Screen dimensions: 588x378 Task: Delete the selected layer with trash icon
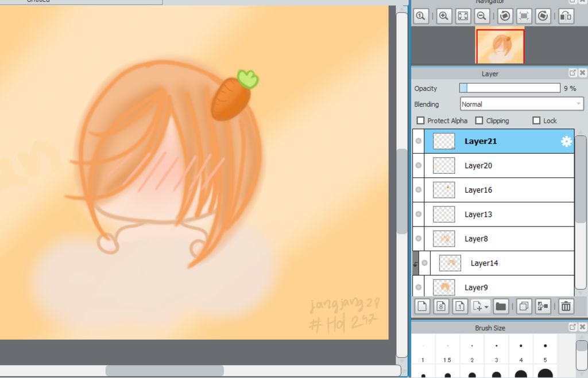566,306
